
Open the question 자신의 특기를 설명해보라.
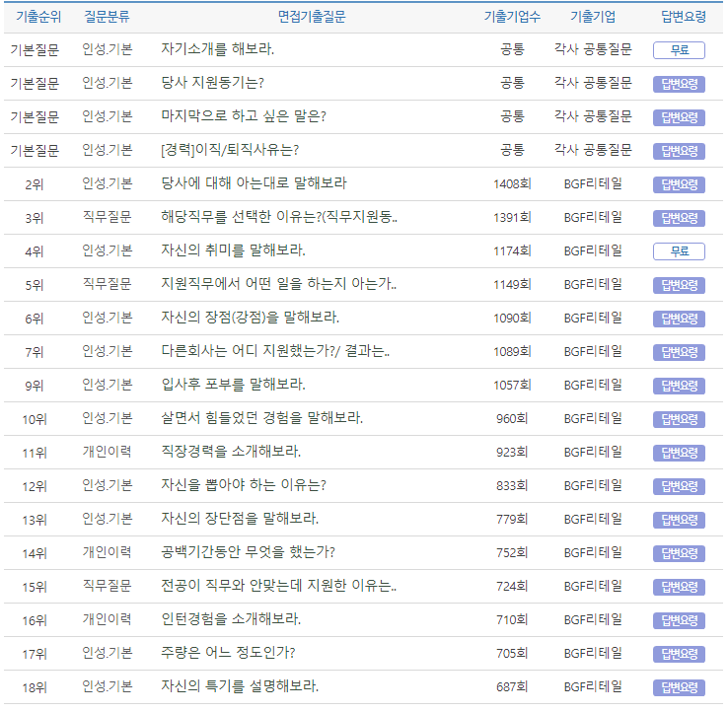240,686
